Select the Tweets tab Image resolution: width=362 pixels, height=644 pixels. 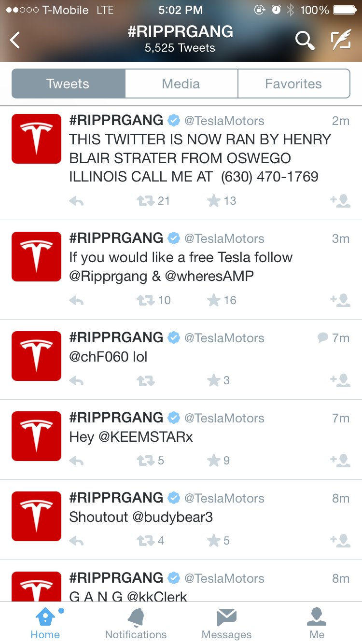pos(68,84)
